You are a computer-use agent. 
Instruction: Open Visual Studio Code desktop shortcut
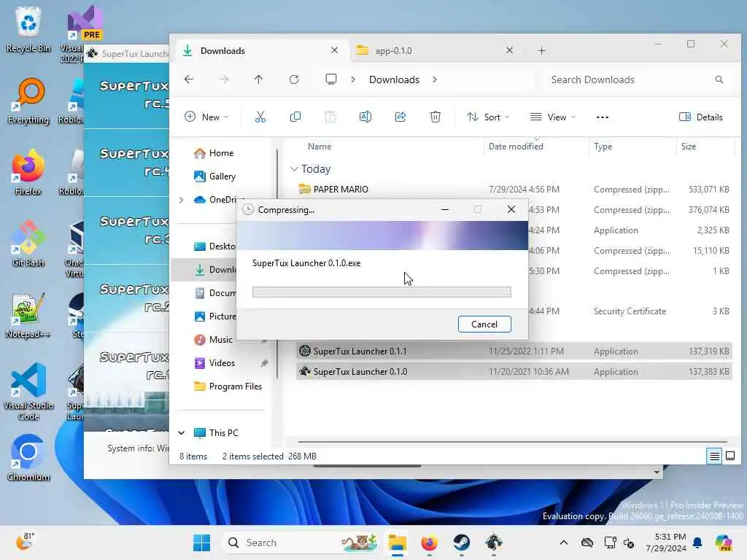pos(28,392)
